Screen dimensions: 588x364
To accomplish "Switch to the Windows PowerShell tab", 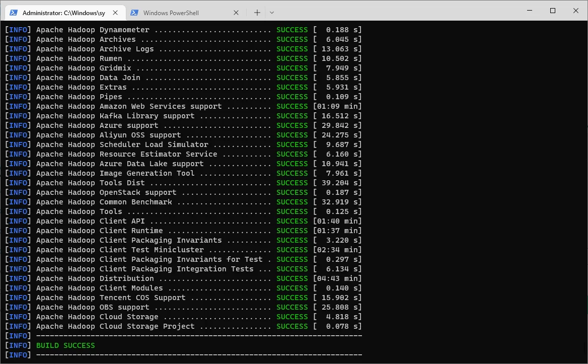I will (x=171, y=13).
